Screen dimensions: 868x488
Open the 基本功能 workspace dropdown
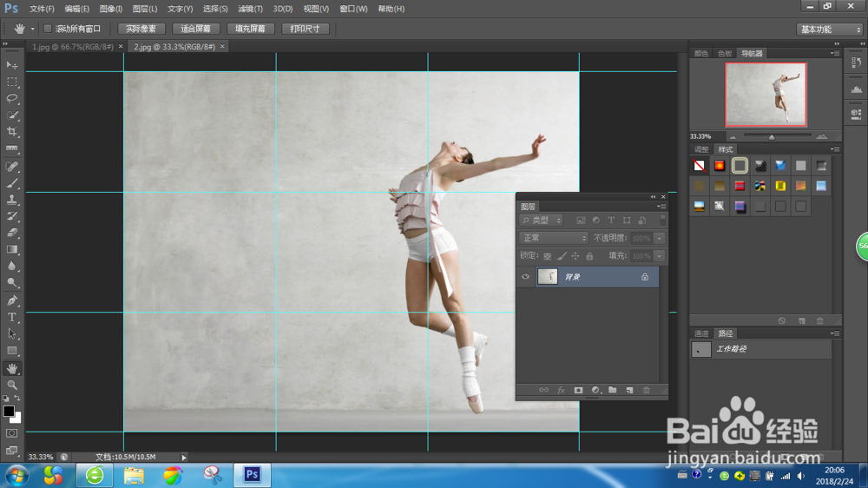[x=829, y=29]
